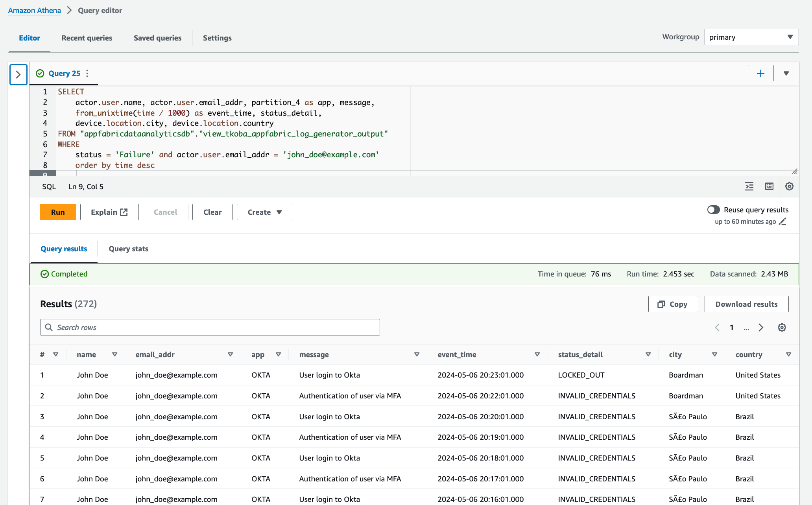Edit reuse results time pencil icon
The width and height of the screenshot is (812, 505).
(x=783, y=222)
